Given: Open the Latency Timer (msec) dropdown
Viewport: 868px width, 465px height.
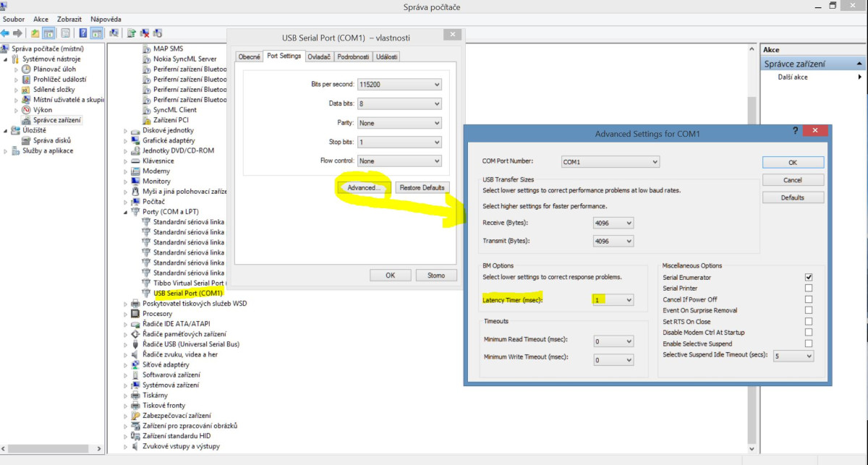Looking at the screenshot, I should (x=613, y=299).
